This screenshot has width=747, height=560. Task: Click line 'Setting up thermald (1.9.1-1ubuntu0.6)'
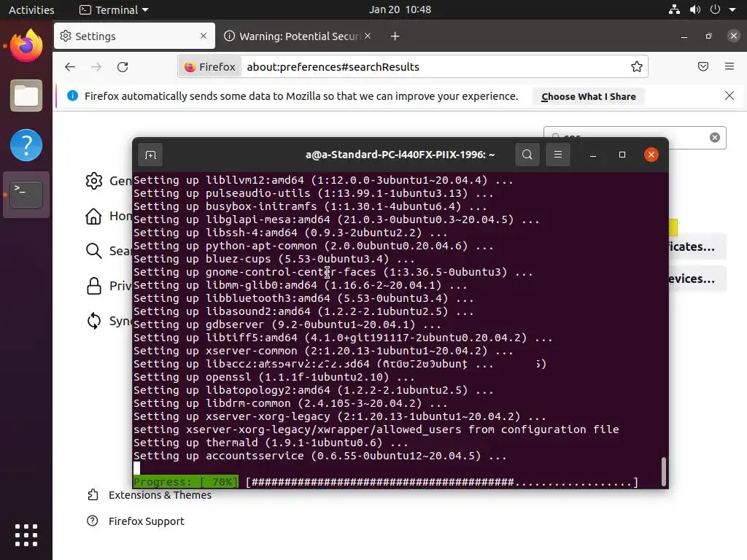(271, 443)
